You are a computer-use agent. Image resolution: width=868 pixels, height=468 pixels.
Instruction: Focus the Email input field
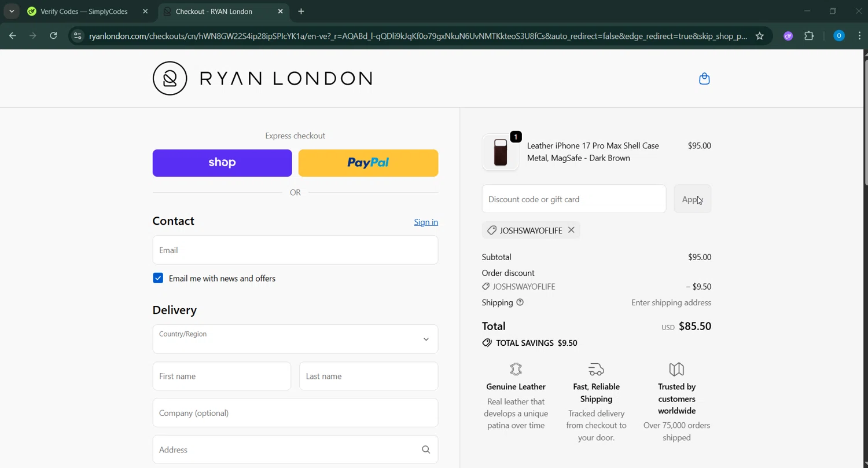pos(295,250)
